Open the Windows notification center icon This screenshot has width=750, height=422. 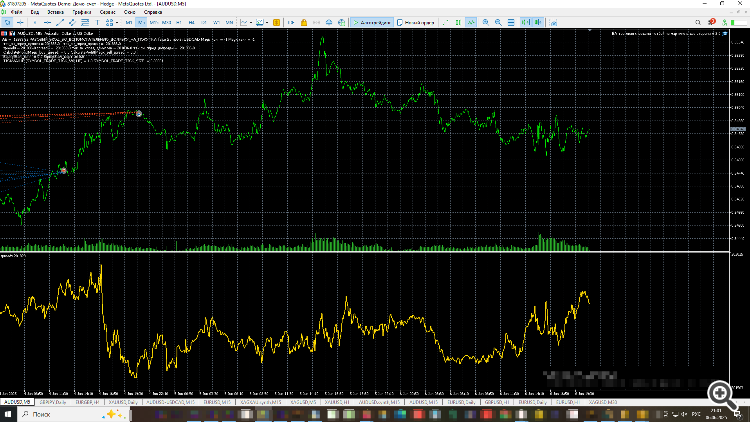[x=738, y=414]
